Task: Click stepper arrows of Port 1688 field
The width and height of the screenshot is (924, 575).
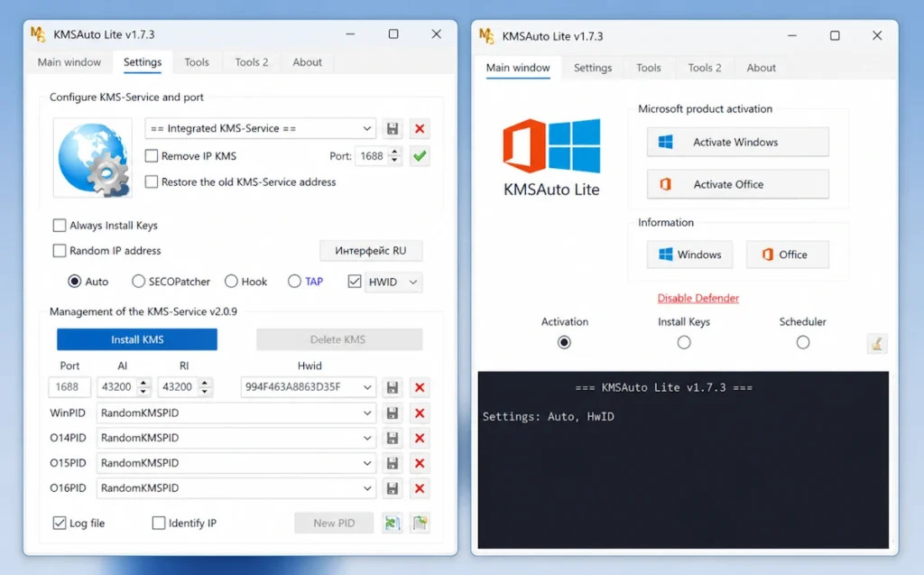Action: point(394,156)
